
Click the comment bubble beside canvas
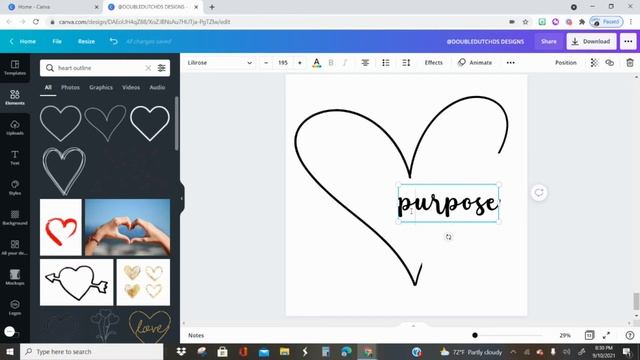539,193
